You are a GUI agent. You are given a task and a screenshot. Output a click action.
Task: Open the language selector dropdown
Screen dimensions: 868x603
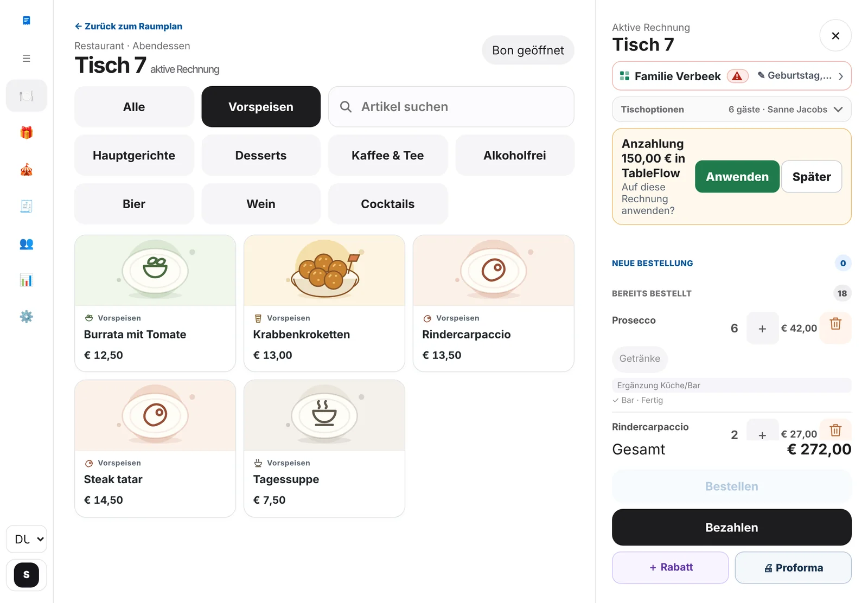(x=26, y=539)
